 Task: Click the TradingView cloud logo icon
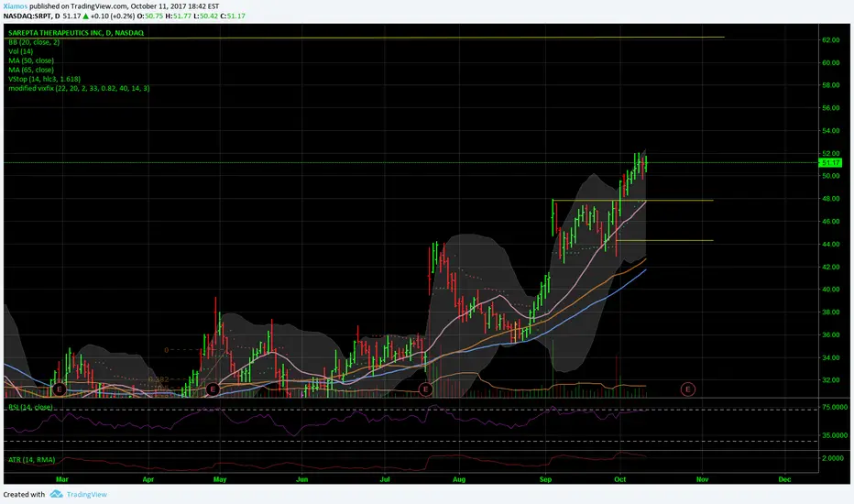[x=56, y=494]
